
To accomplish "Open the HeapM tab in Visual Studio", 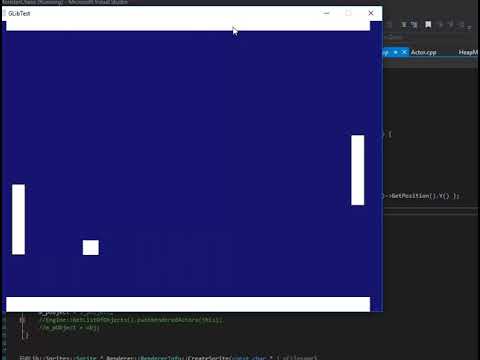I will [x=468, y=52].
